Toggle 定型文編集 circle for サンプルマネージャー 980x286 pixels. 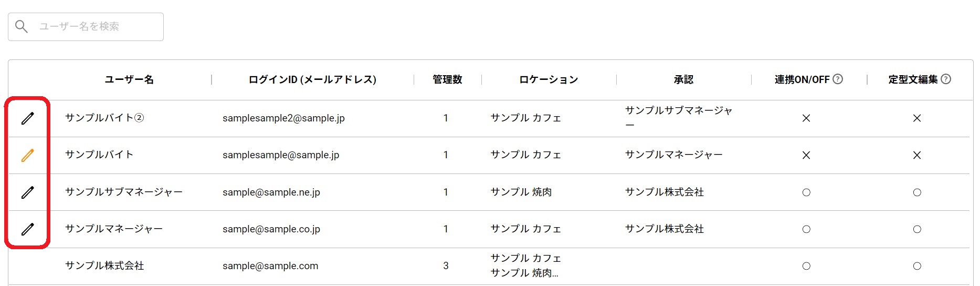click(x=917, y=229)
